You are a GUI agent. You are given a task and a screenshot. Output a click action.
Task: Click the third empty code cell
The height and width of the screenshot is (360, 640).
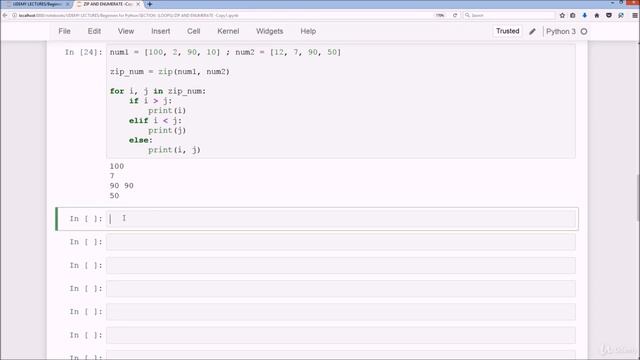[x=341, y=265]
